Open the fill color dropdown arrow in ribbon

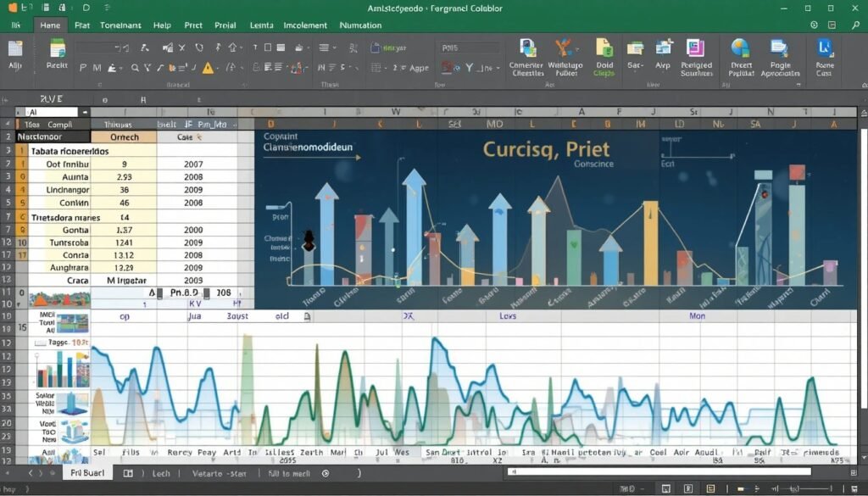tap(120, 69)
